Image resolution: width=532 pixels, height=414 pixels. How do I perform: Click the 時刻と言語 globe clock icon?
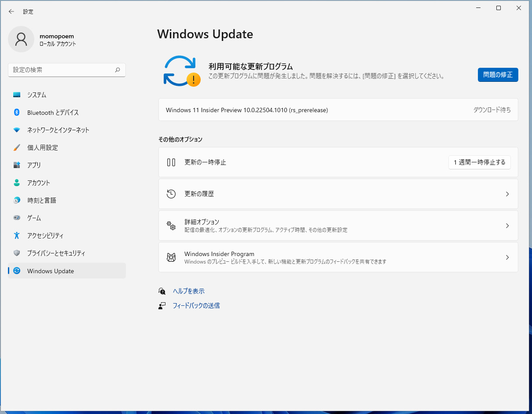[17, 200]
